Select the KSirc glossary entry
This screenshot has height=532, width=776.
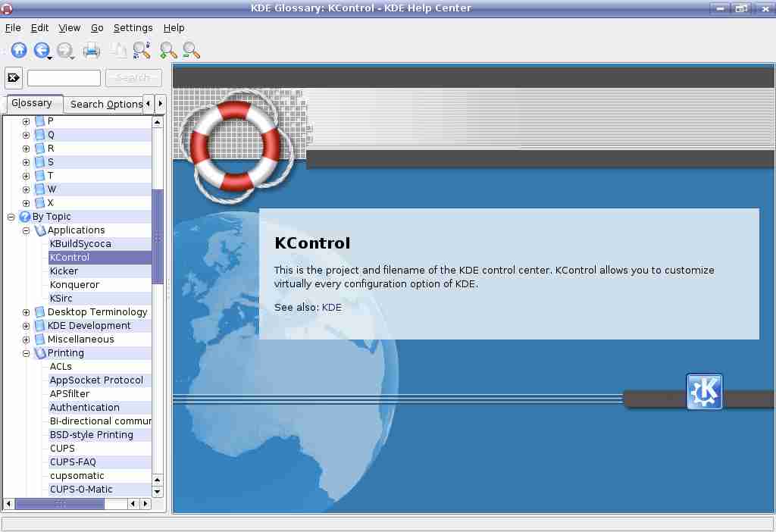click(x=61, y=299)
